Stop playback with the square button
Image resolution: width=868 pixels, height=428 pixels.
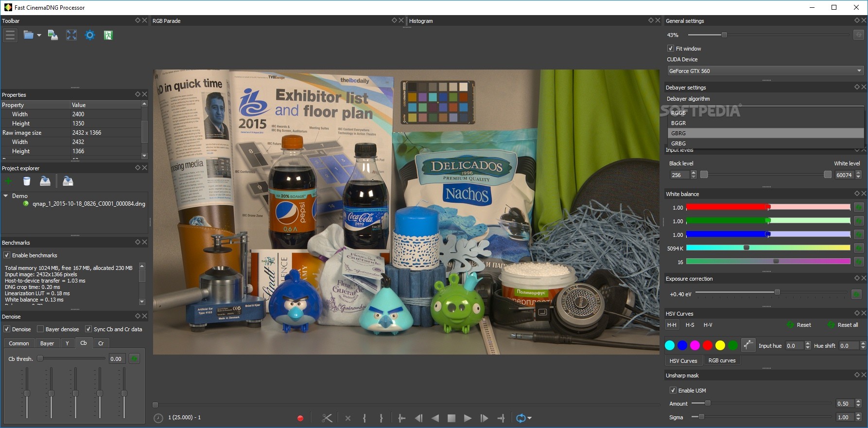pyautogui.click(x=451, y=418)
